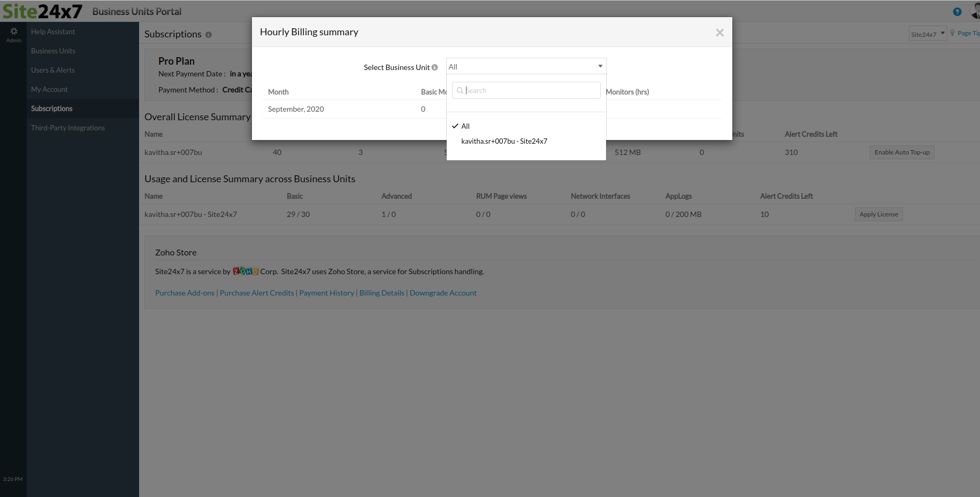Open the user profile avatar
This screenshot has width=980, height=497.
[975, 11]
